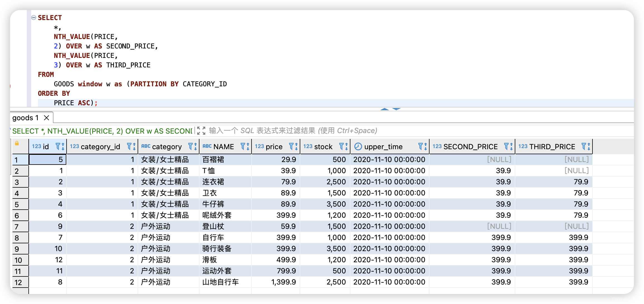Click the cell with name 滑板

coord(225,260)
